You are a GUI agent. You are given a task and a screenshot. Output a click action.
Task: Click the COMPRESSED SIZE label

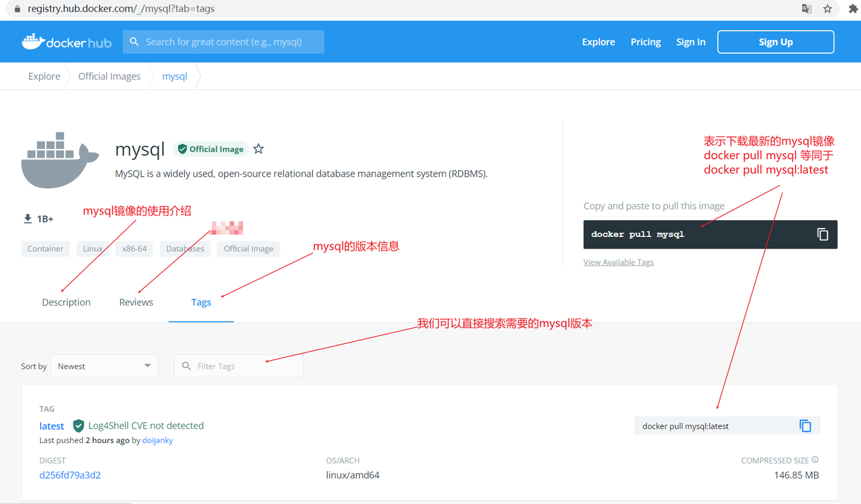(775, 460)
